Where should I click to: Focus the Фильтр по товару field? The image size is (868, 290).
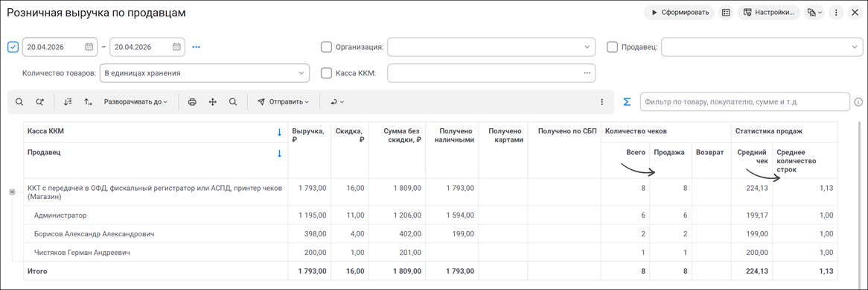744,102
